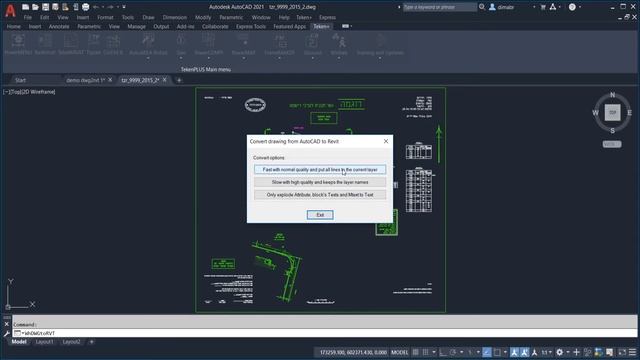This screenshot has height=360, width=640.
Task: Open the AutoCAD application menu logo
Action: click(10, 11)
